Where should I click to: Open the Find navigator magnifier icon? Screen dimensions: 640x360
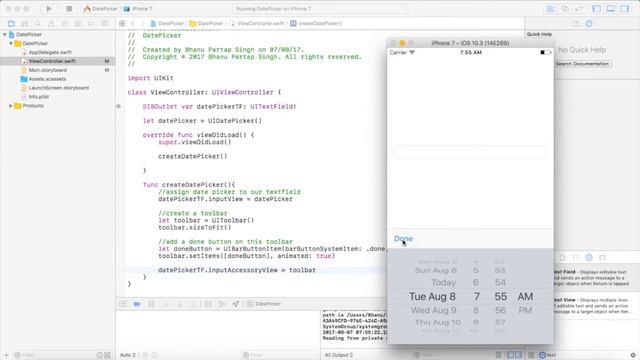[38, 24]
